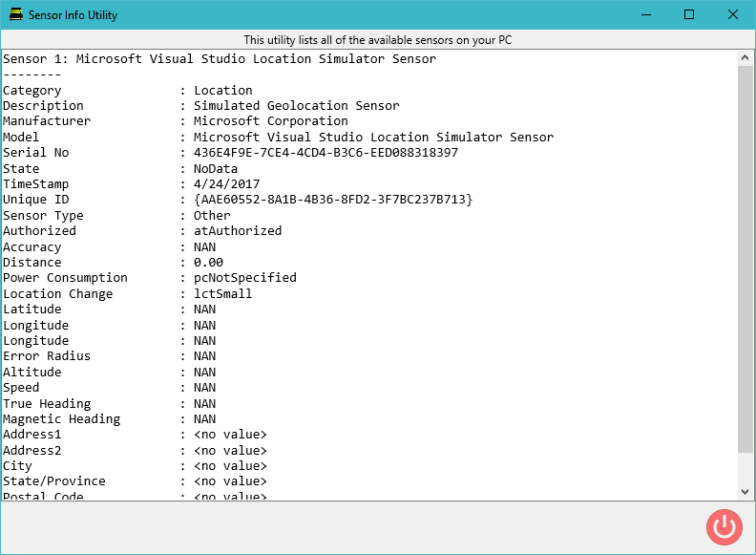Click the Model value line text
The height and width of the screenshot is (555, 756).
click(373, 137)
